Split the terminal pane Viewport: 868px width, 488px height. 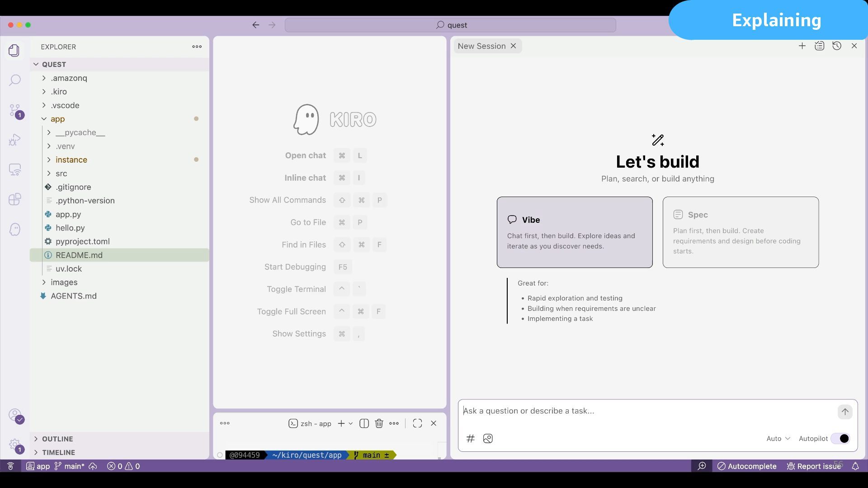[x=364, y=423]
